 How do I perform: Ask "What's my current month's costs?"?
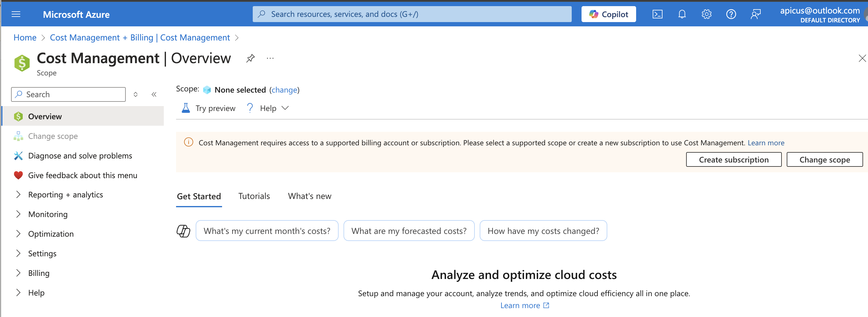pos(267,231)
